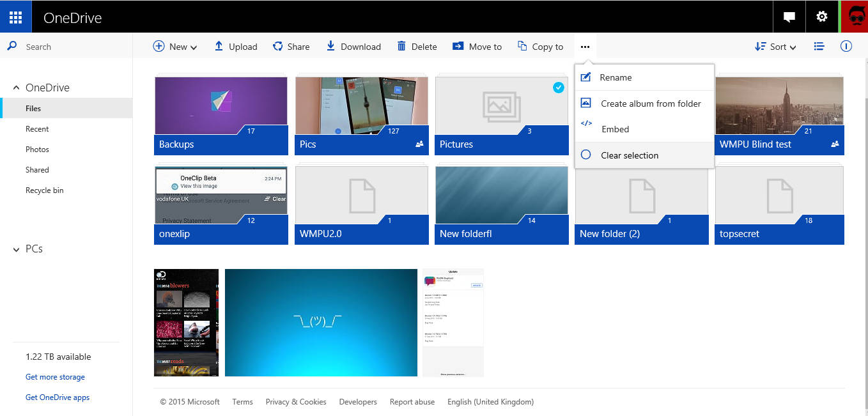Viewport: 868px width, 416px height.
Task: Open the messages chat icon
Action: pos(789,17)
